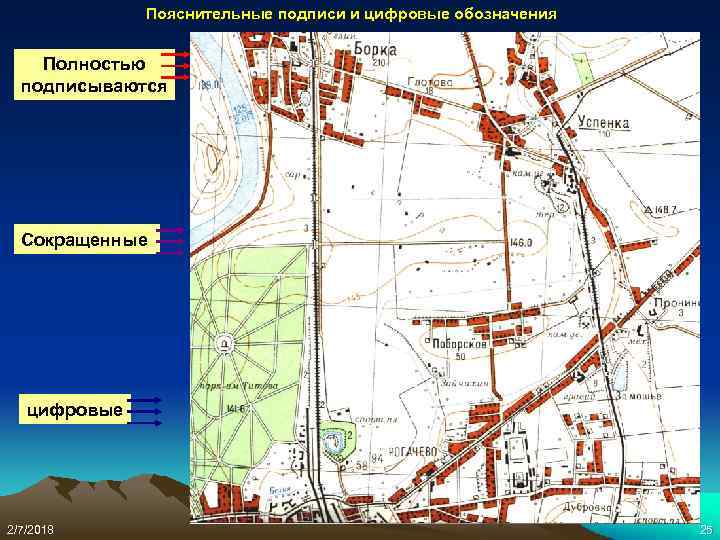The width and height of the screenshot is (720, 540).
Task: Click the slide title 'Пояснительные подписи и цифровые обозначения'
Action: (351, 14)
